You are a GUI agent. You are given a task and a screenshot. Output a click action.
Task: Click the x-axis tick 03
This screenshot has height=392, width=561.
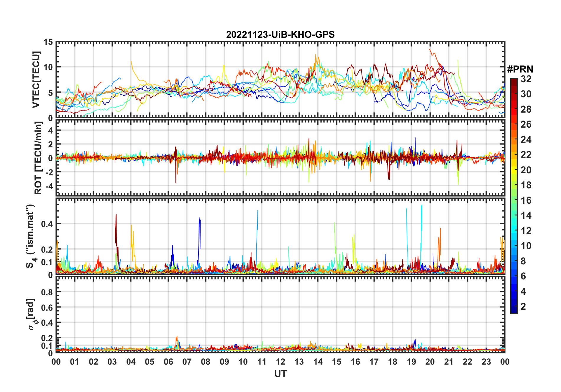[x=112, y=362]
